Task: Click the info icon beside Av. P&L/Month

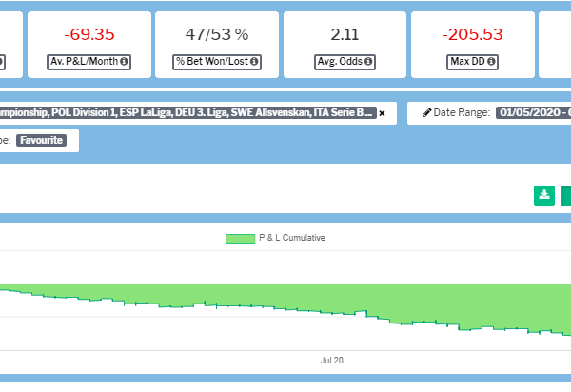Action: point(124,62)
